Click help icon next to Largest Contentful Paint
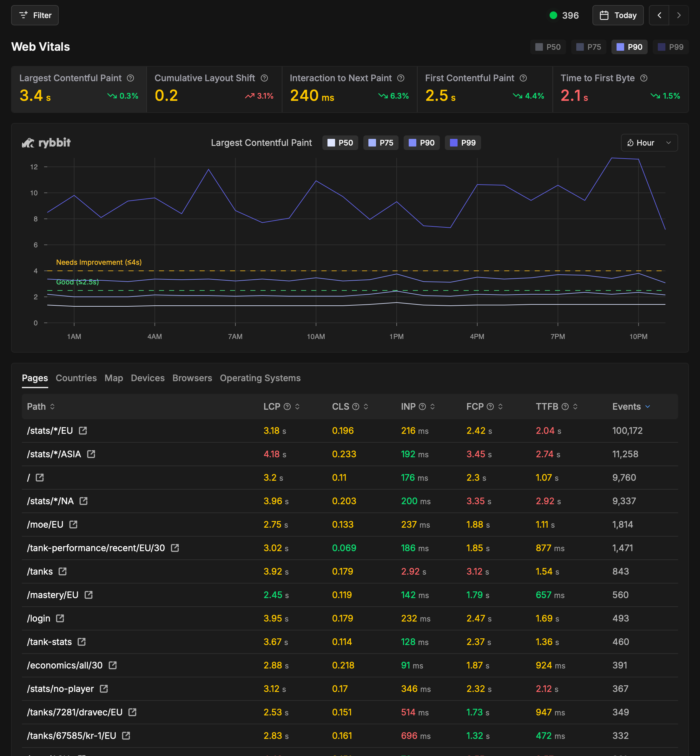 [130, 78]
